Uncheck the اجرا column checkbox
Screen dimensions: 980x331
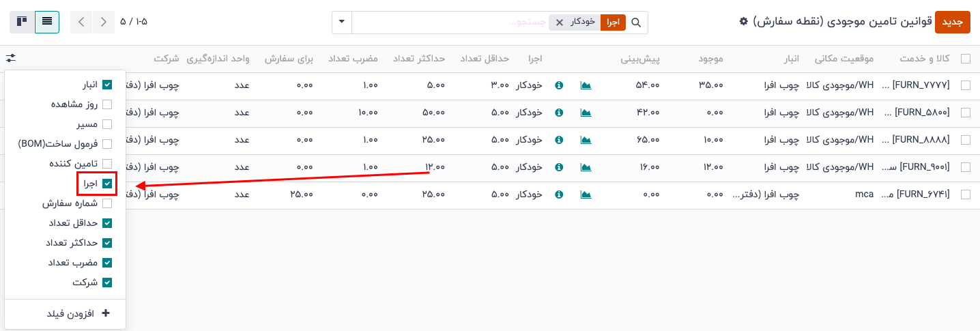click(106, 184)
